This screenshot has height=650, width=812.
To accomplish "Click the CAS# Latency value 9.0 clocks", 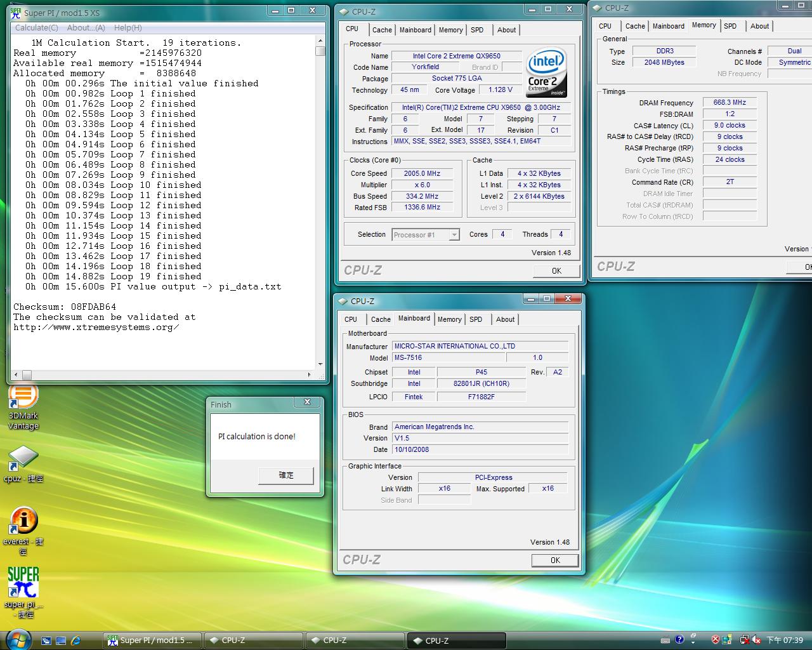I will 730,125.
